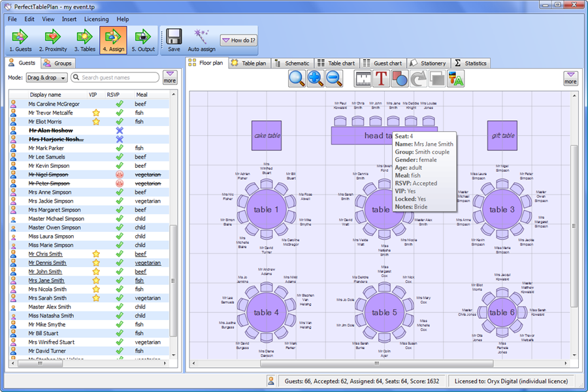Open the View menu
This screenshot has height=392, width=588.
tap(48, 19)
